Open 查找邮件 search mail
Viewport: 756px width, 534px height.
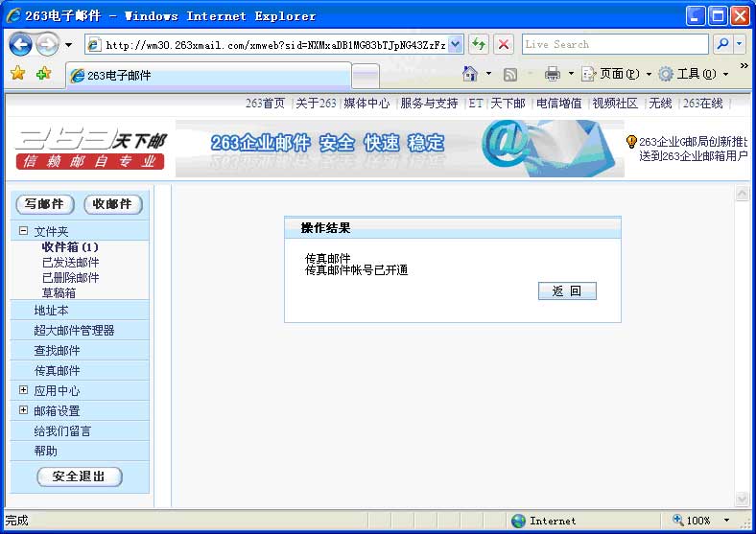[57, 350]
